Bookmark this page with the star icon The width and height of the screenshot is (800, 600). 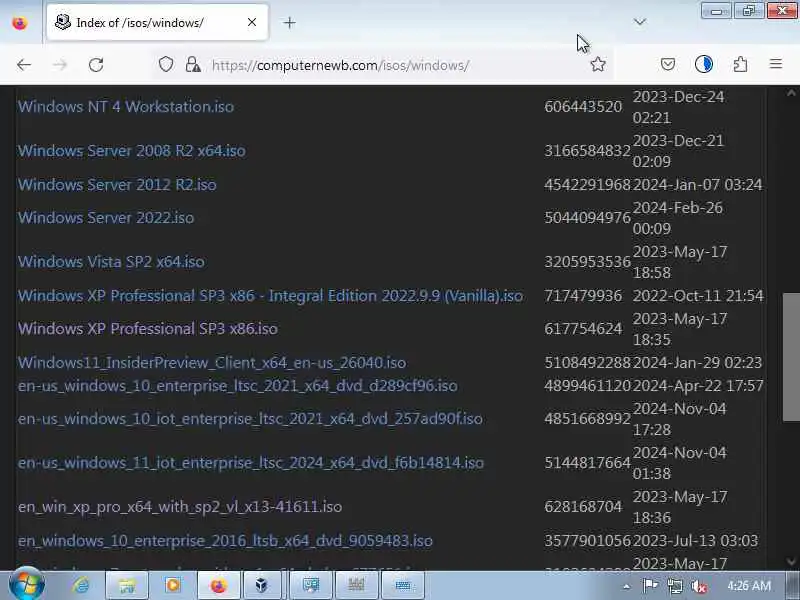[598, 65]
